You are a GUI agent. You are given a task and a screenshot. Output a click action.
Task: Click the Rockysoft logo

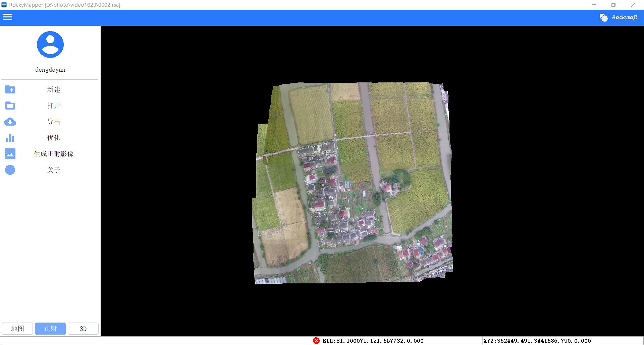tap(618, 17)
